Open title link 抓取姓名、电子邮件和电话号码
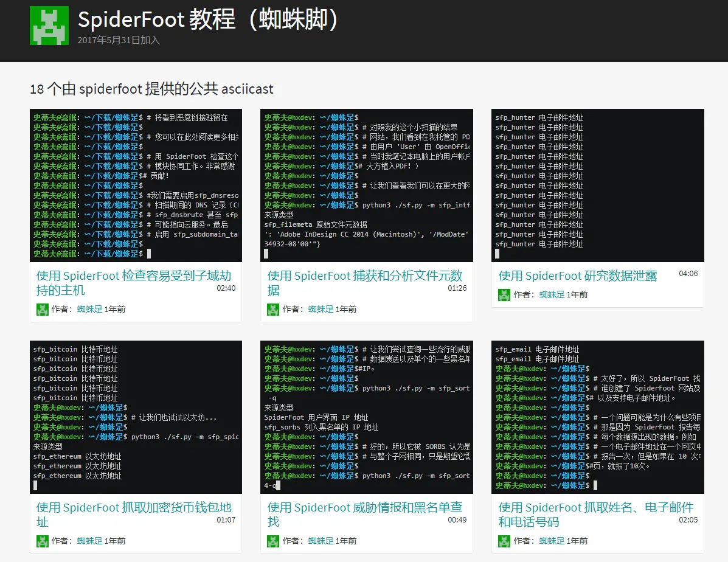 click(x=595, y=515)
